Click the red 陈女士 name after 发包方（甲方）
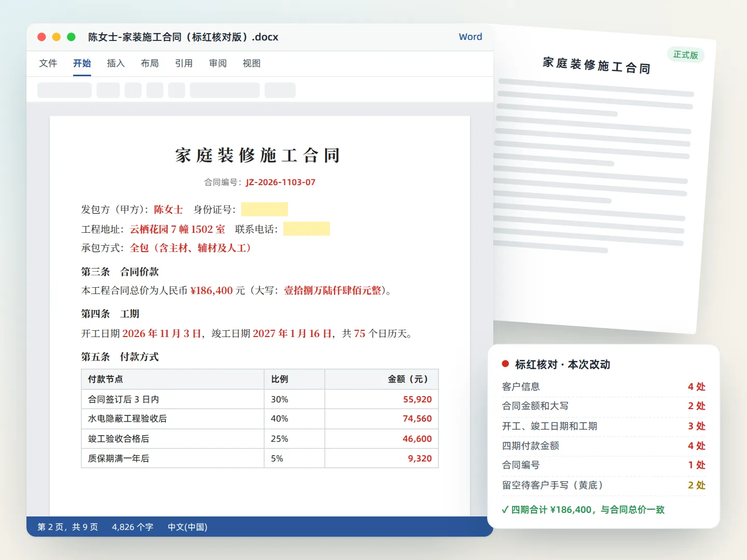The height and width of the screenshot is (560, 747). (x=168, y=209)
